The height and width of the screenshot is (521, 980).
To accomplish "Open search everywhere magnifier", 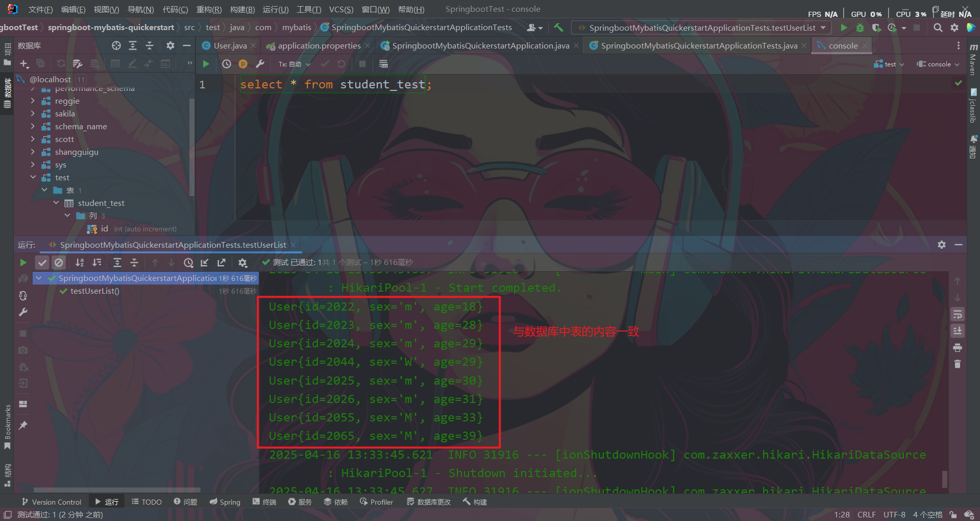I will tap(938, 28).
